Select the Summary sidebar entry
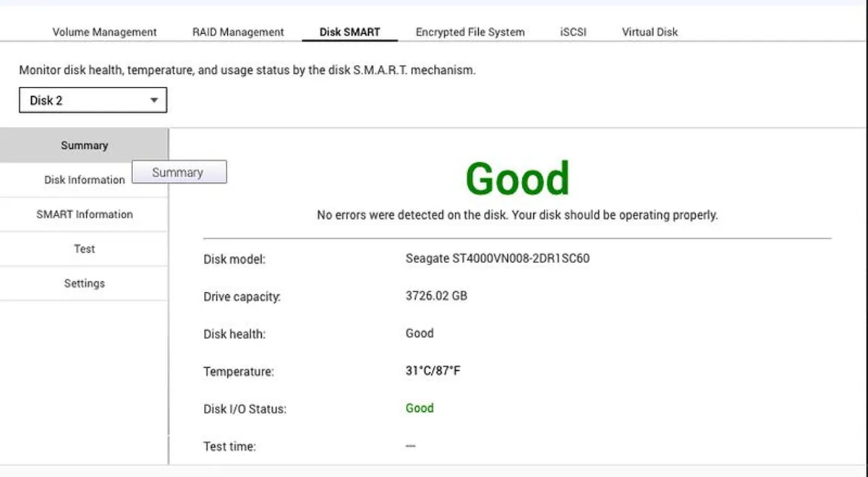This screenshot has width=868, height=477. 84,145
